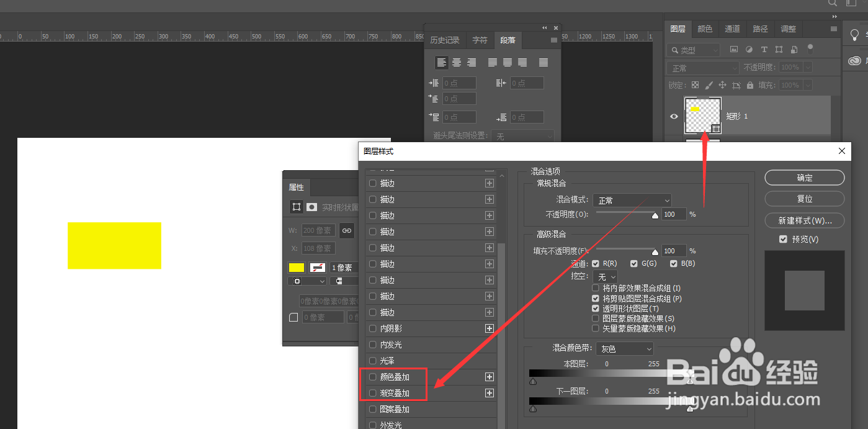Click the justify last centered icon
Screen dimensions: 868x429
coord(508,62)
